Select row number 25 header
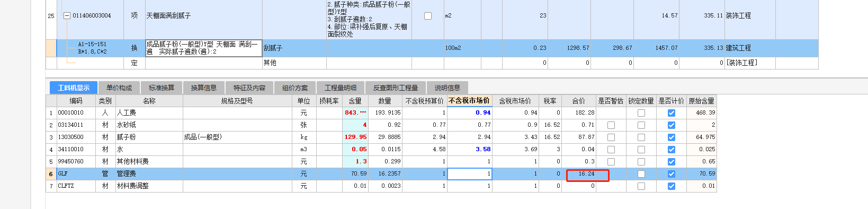Viewport: 868px width, 209px height. point(51,16)
